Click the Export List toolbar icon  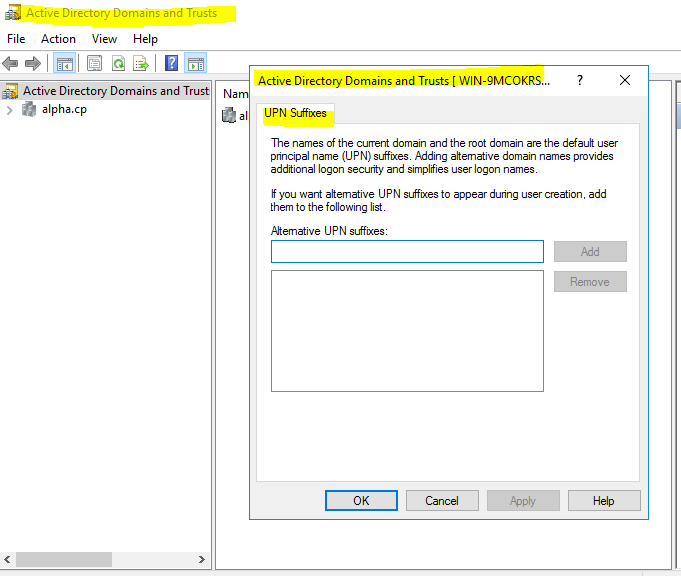click(141, 64)
